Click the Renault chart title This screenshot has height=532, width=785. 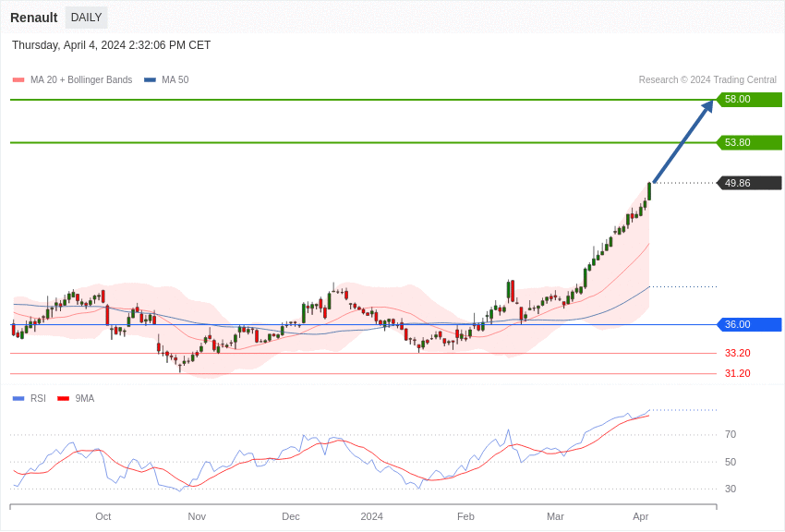(34, 18)
